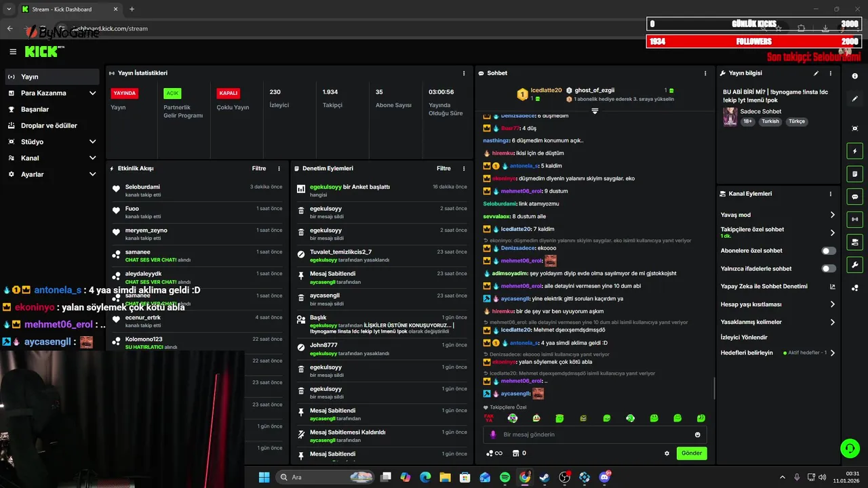
Task: Click Sadece Sohbet category thumbnail
Action: (x=730, y=116)
